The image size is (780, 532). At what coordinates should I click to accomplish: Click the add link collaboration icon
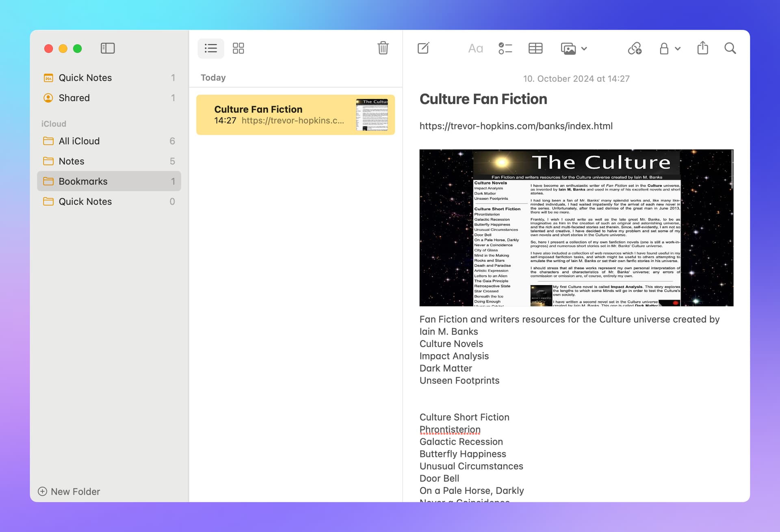pyautogui.click(x=635, y=48)
